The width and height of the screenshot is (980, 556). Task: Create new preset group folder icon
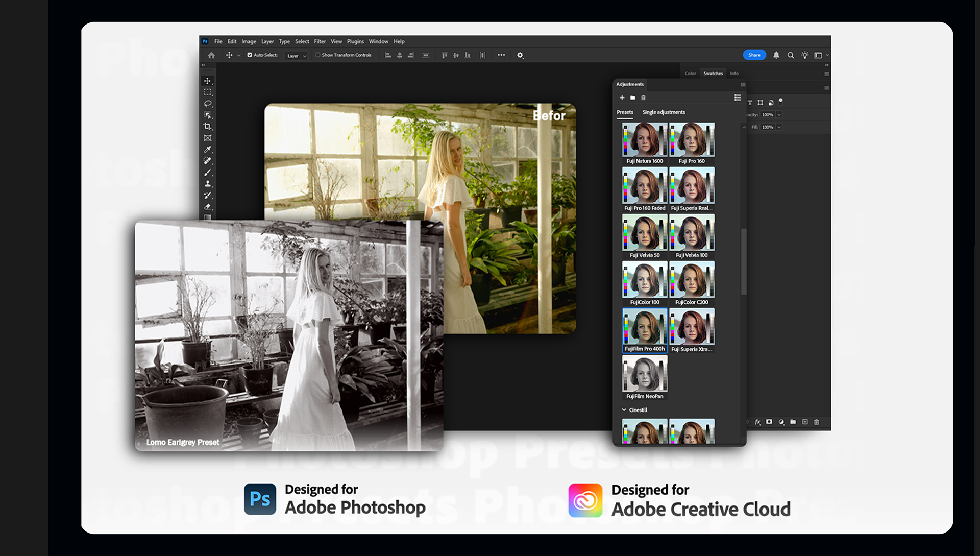[633, 98]
